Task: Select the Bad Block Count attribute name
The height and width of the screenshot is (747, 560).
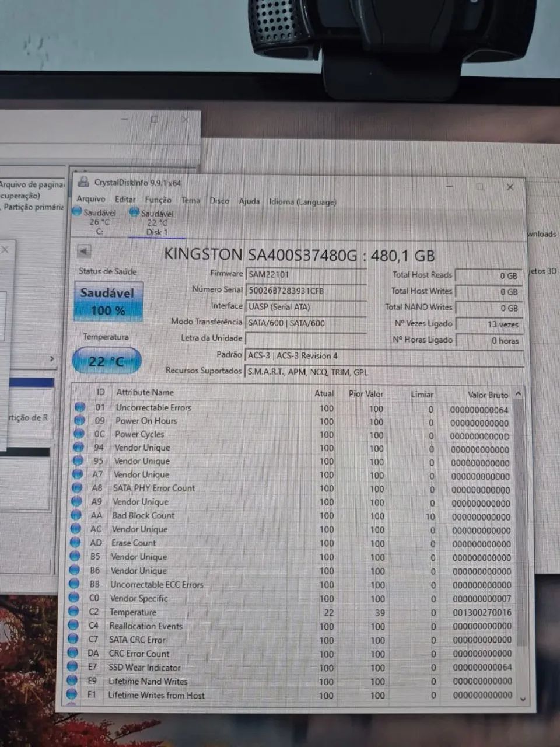Action: (x=143, y=515)
